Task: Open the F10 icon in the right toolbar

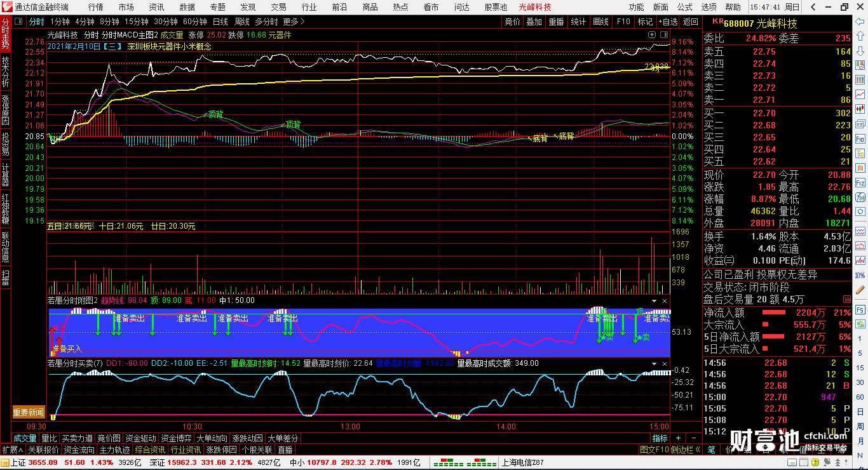Action: [x=860, y=138]
